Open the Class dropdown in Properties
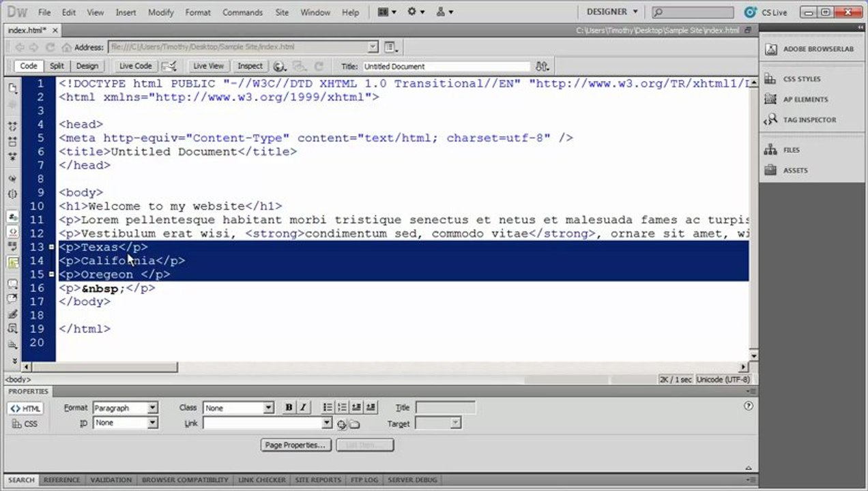Viewport: 868px width, 491px height. [238, 408]
